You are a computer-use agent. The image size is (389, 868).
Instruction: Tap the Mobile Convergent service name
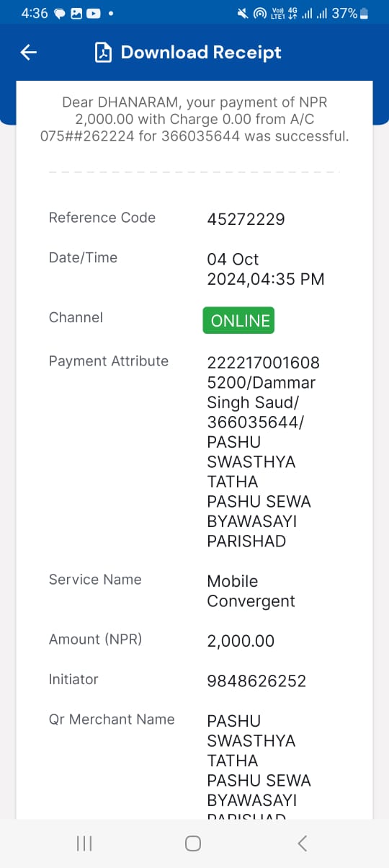251,591
